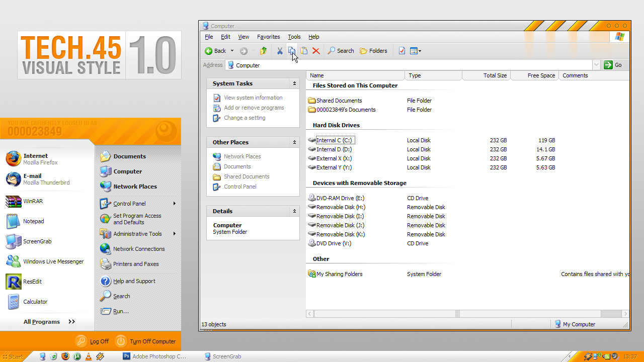Open the Search toolbar button
Screen dimensions: 644x362
pyautogui.click(x=341, y=51)
